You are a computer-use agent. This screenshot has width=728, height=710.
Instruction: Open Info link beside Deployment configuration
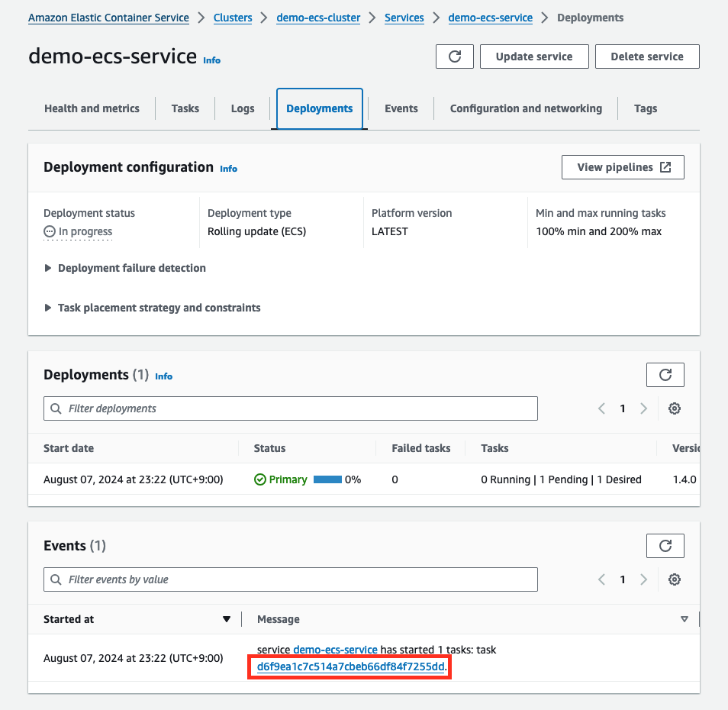coord(228,169)
